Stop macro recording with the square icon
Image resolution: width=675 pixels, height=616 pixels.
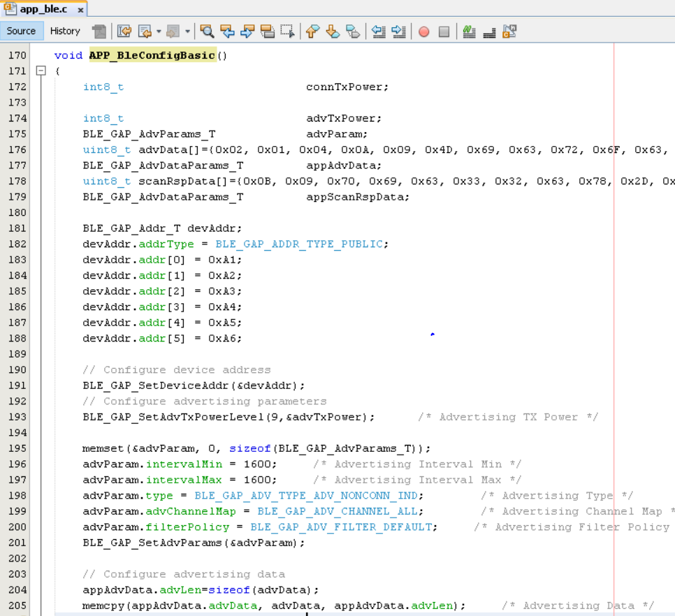coord(444,31)
